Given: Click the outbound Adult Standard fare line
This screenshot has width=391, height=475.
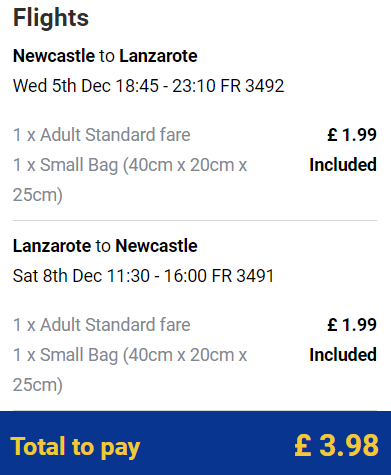Looking at the screenshot, I should pos(101,135).
